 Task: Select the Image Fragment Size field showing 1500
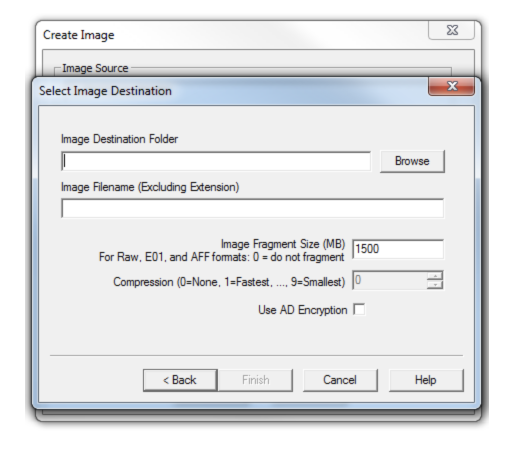coord(398,249)
